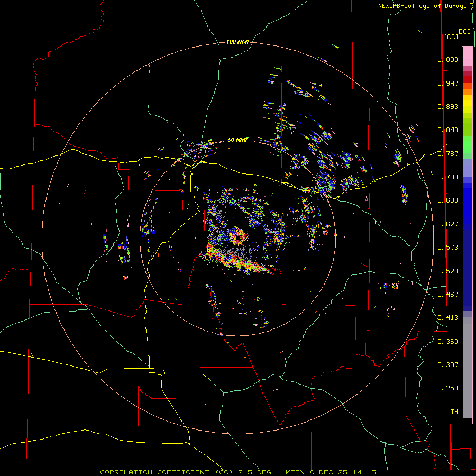Screen dimensions: 476x476
Task: Click the 0.733 color scale value
Action: (448, 177)
